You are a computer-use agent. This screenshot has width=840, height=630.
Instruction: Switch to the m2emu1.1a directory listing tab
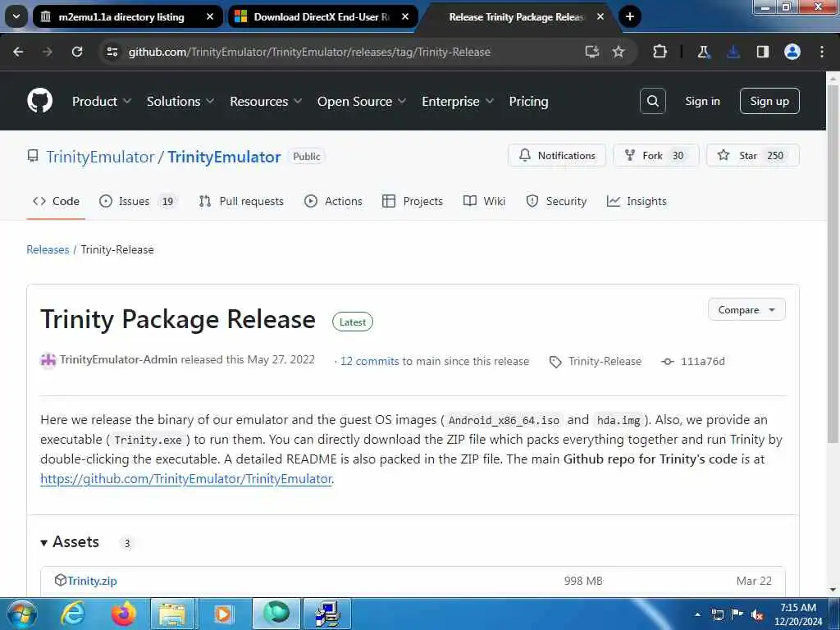pos(127,17)
